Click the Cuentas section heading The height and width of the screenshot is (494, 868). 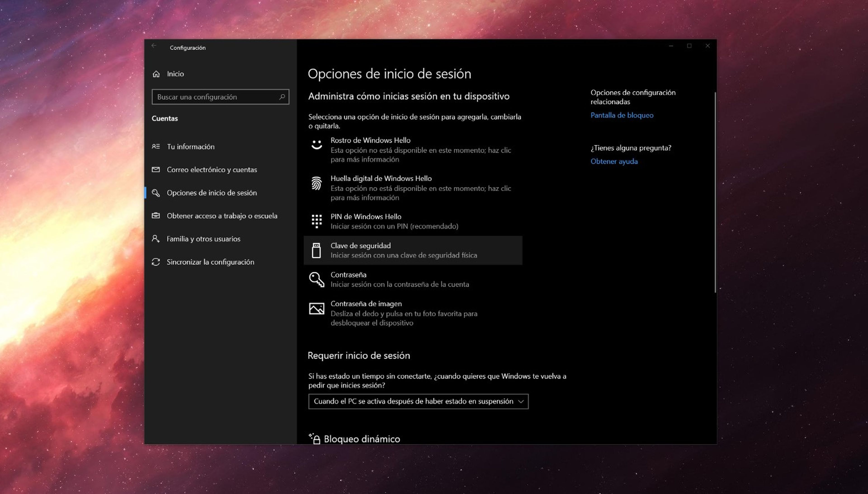[x=165, y=118]
